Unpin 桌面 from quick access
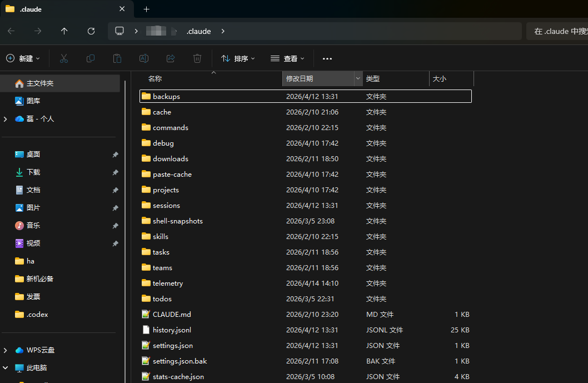 click(x=115, y=155)
